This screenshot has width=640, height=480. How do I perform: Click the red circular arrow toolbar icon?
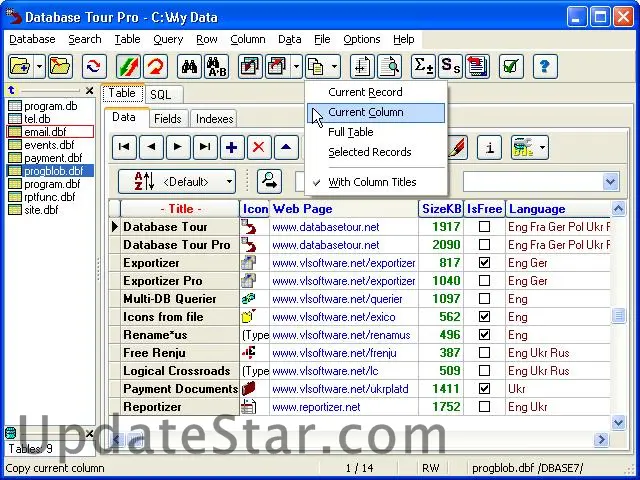point(156,66)
